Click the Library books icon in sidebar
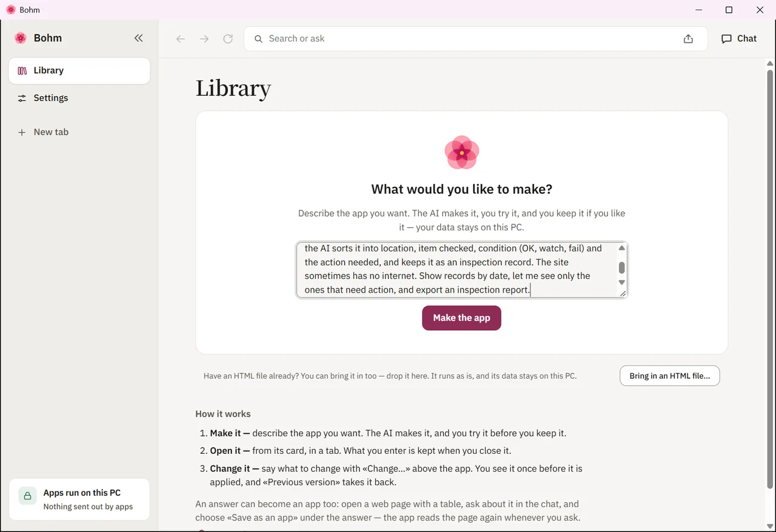776x532 pixels. pos(22,71)
